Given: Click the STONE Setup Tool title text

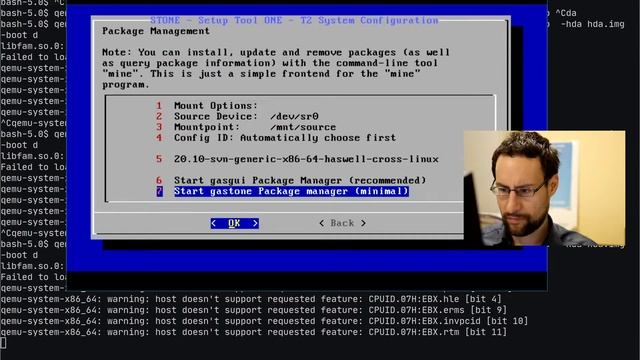Looking at the screenshot, I should pyautogui.click(x=294, y=20).
